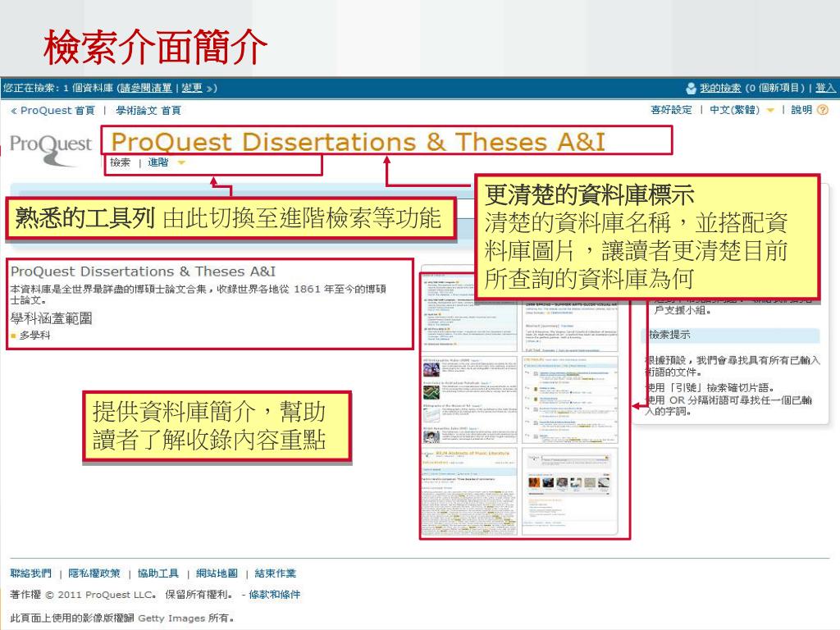Open 條款和條件 link
840x630 pixels.
coord(274,595)
